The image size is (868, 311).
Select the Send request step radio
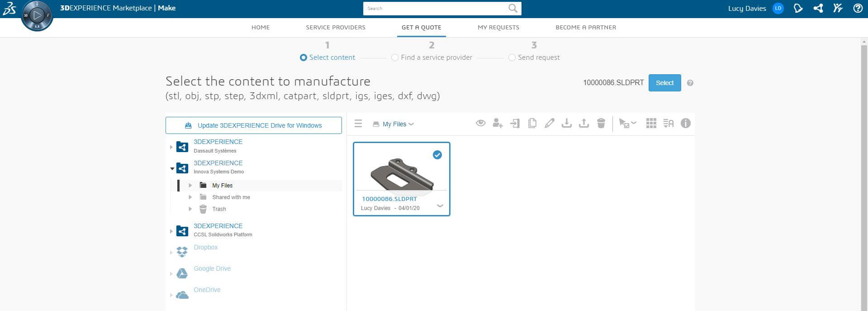pos(512,57)
